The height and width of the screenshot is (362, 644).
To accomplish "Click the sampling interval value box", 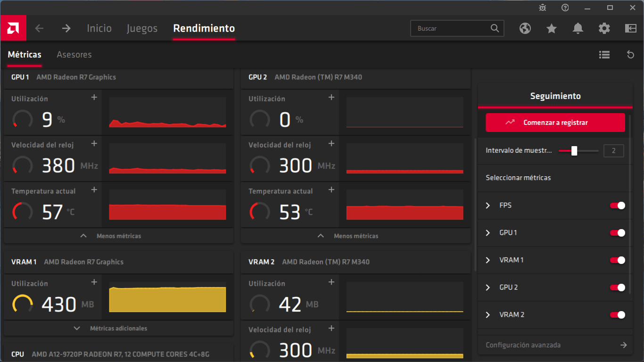I will coord(614,151).
